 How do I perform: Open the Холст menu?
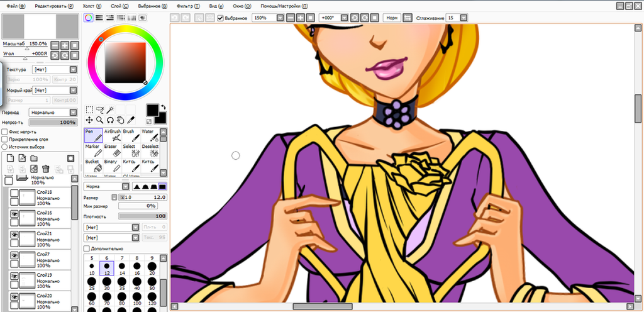pyautogui.click(x=92, y=6)
